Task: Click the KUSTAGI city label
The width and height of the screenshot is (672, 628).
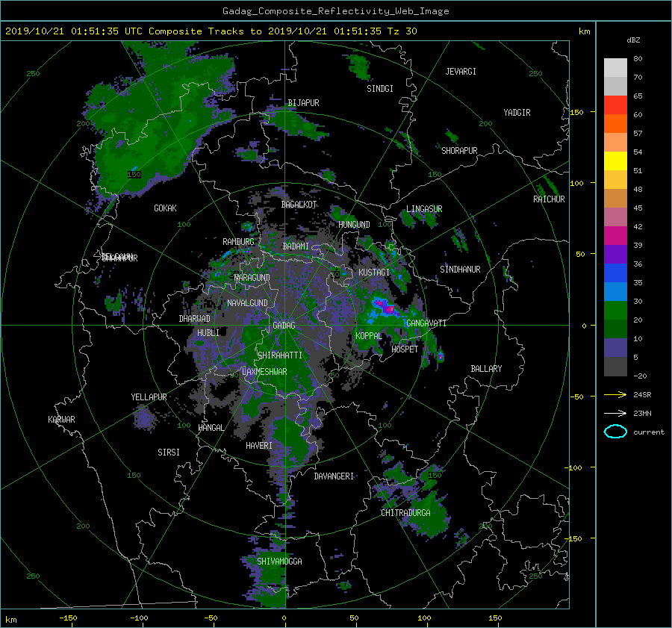Action: pyautogui.click(x=374, y=273)
